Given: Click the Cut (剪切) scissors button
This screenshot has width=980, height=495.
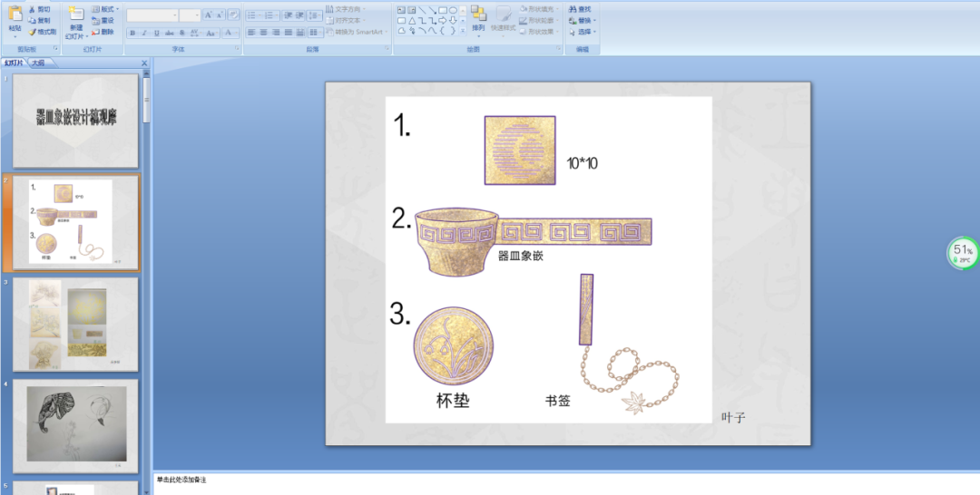Looking at the screenshot, I should (x=39, y=9).
